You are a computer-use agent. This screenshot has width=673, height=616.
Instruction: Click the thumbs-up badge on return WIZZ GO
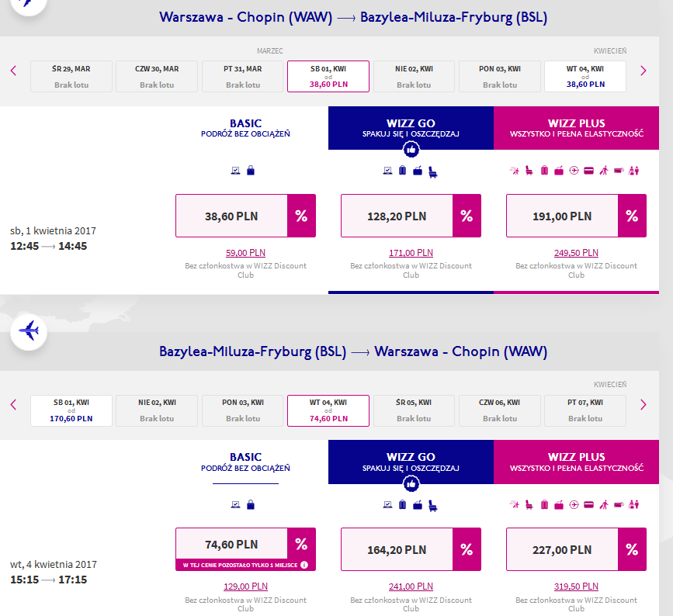click(411, 484)
